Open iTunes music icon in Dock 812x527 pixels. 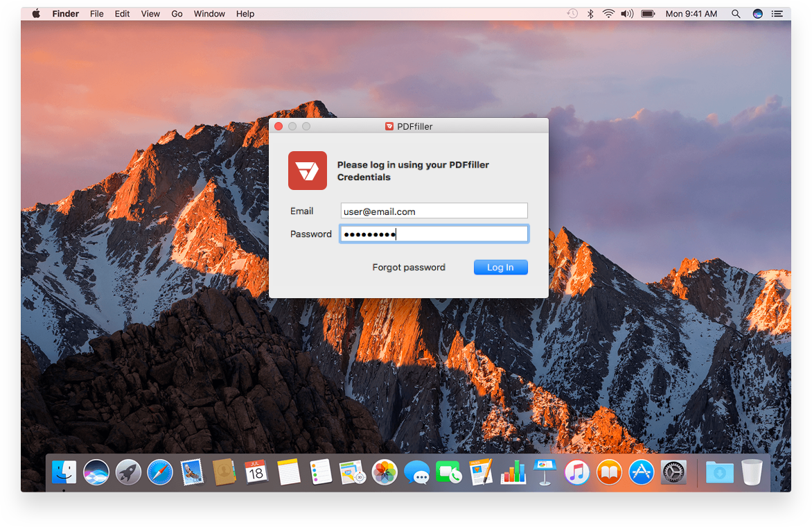tap(577, 473)
